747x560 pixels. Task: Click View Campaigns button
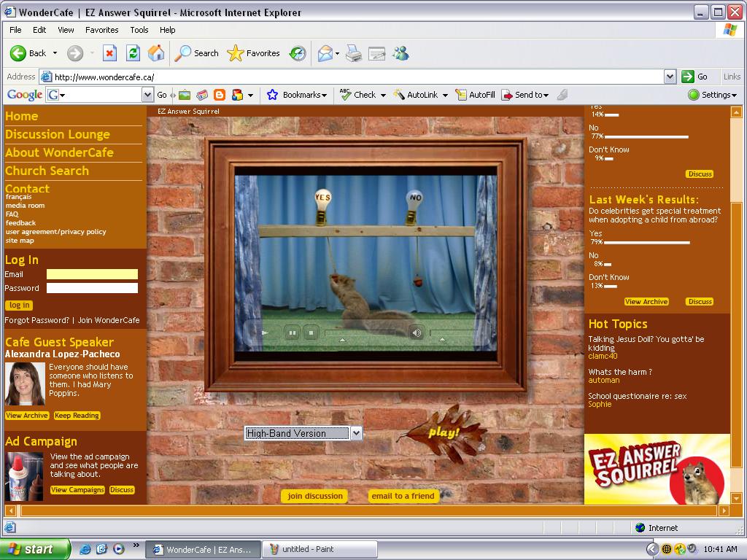coord(77,489)
